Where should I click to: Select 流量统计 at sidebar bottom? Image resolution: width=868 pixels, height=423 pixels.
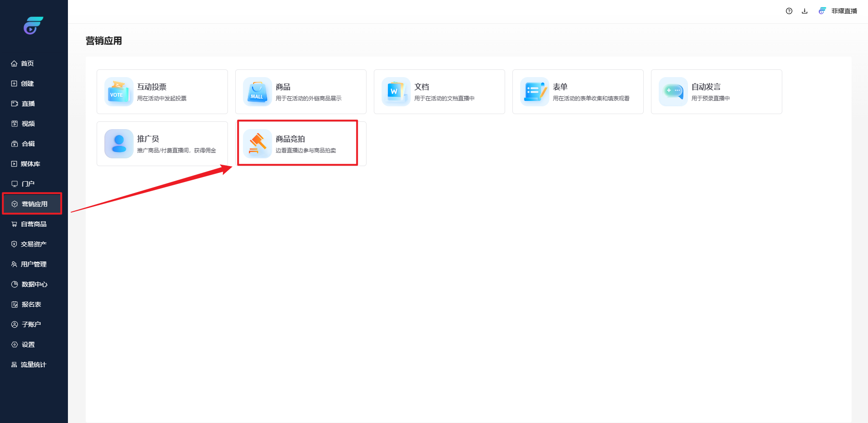[33, 365]
